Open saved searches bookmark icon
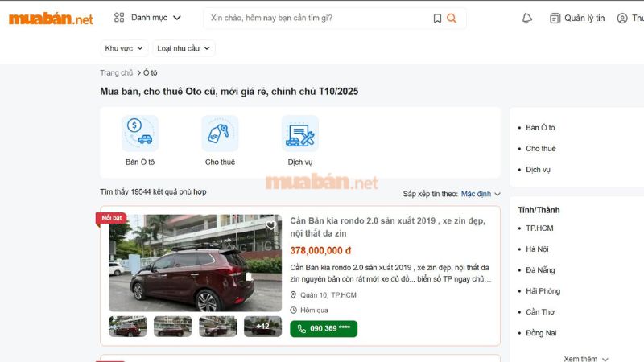The image size is (644, 362). 437,18
